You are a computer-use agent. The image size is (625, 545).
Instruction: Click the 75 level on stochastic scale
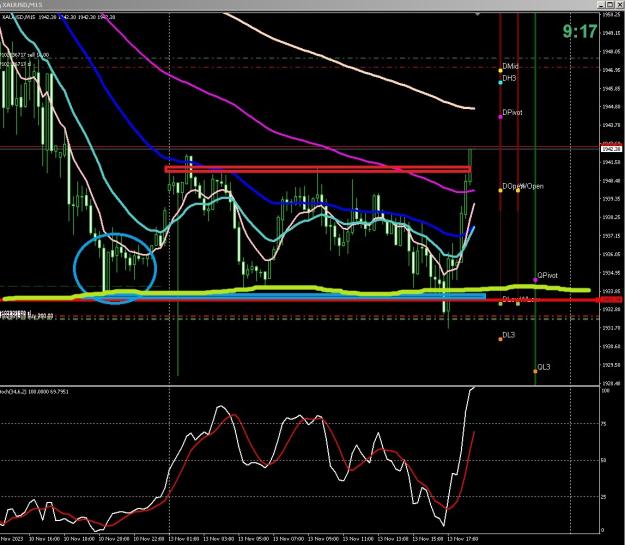604,424
